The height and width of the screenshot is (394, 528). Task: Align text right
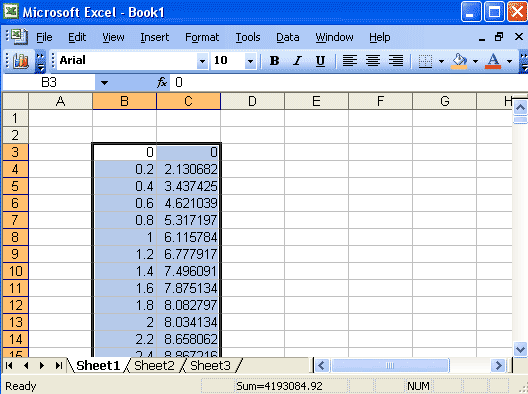(x=396, y=61)
